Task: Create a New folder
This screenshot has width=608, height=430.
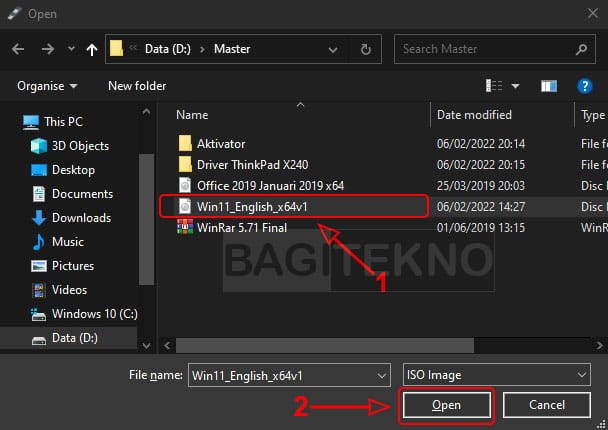Action: 137,86
